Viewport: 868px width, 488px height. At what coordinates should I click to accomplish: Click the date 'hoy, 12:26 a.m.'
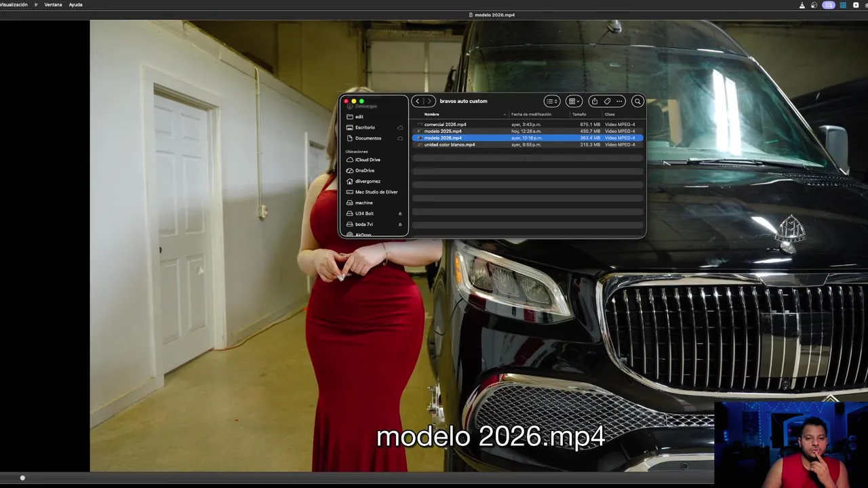[526, 131]
